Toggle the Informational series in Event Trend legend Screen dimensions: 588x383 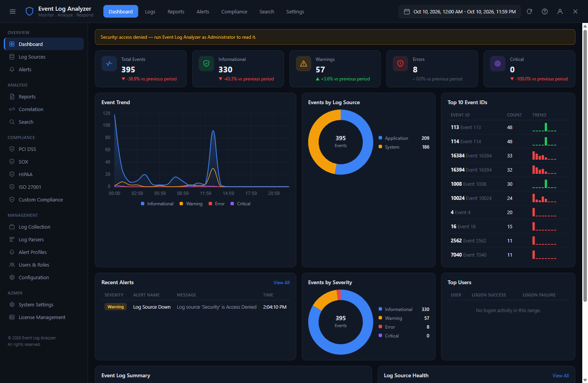157,204
